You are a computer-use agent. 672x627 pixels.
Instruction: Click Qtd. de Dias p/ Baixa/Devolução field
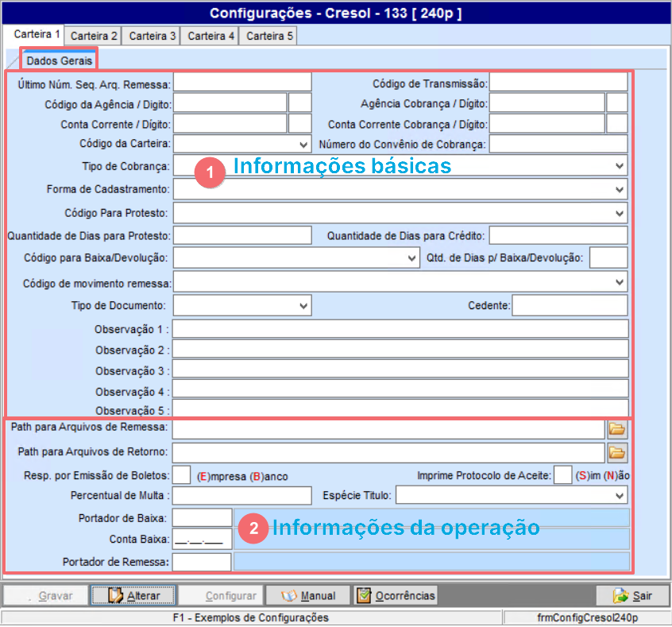click(608, 257)
